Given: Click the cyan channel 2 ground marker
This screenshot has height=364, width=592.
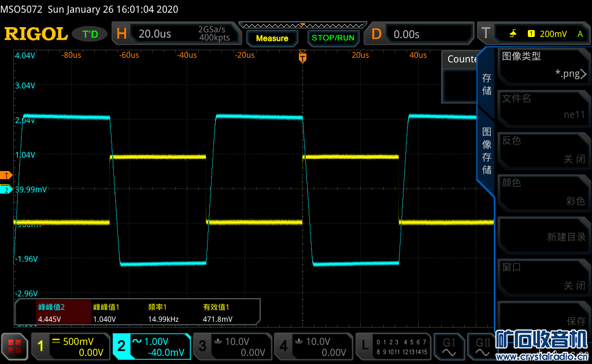Looking at the screenshot, I should tap(6, 190).
